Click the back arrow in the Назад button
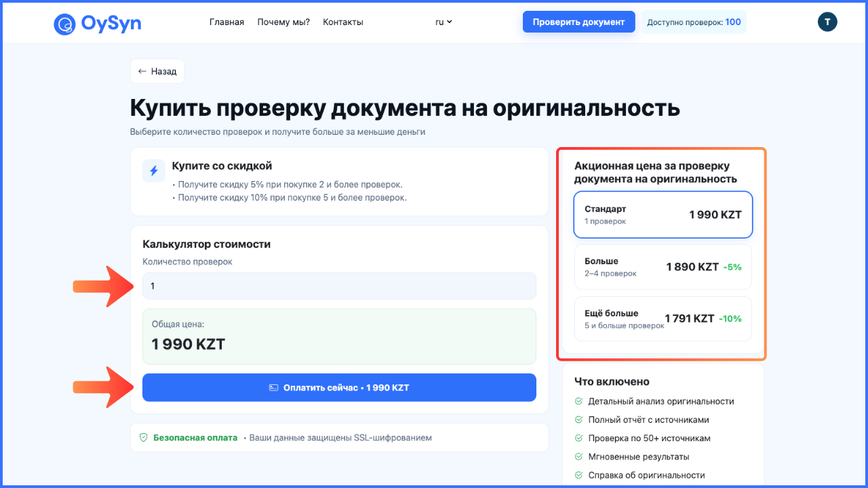Image resolution: width=868 pixels, height=488 pixels. pos(143,70)
